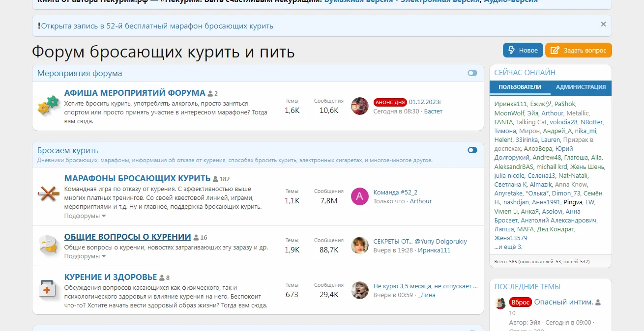The width and height of the screenshot is (644, 331).
Task: Click the first-aid kit icon of КУРЕНИЕ И ЗДОРОВЬЕ
Action: coord(47,290)
